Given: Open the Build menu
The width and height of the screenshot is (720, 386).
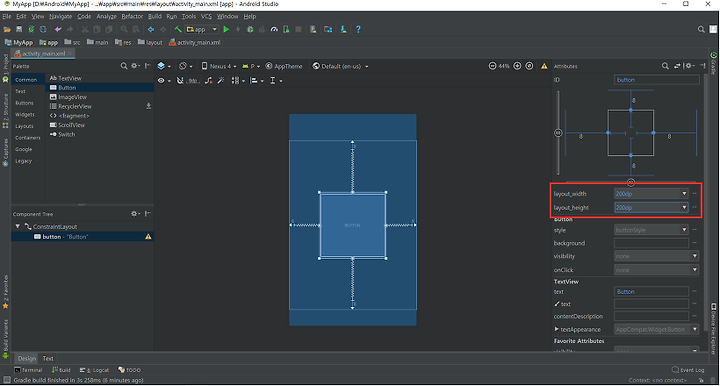Looking at the screenshot, I should pos(155,17).
